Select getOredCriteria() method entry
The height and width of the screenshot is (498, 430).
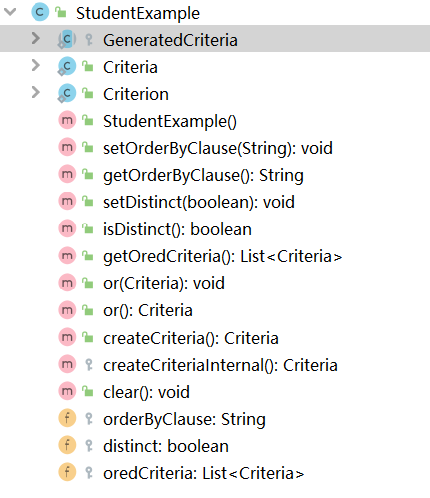[223, 256]
